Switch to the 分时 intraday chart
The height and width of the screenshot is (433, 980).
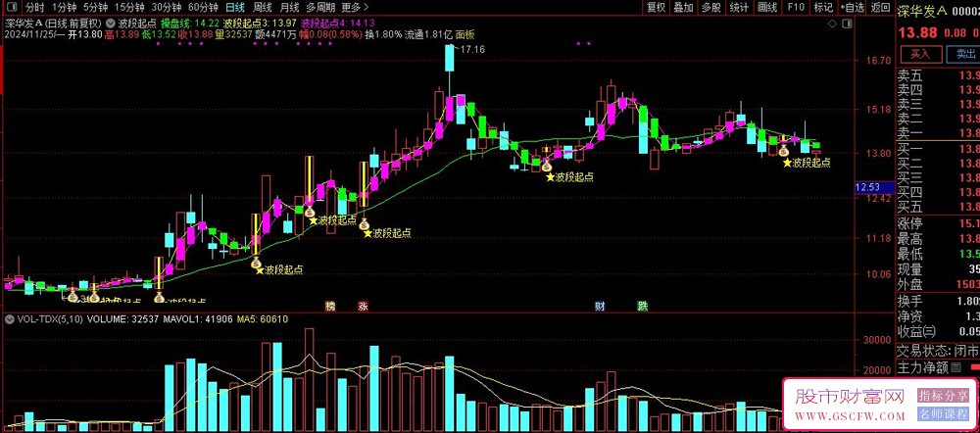pyautogui.click(x=35, y=8)
